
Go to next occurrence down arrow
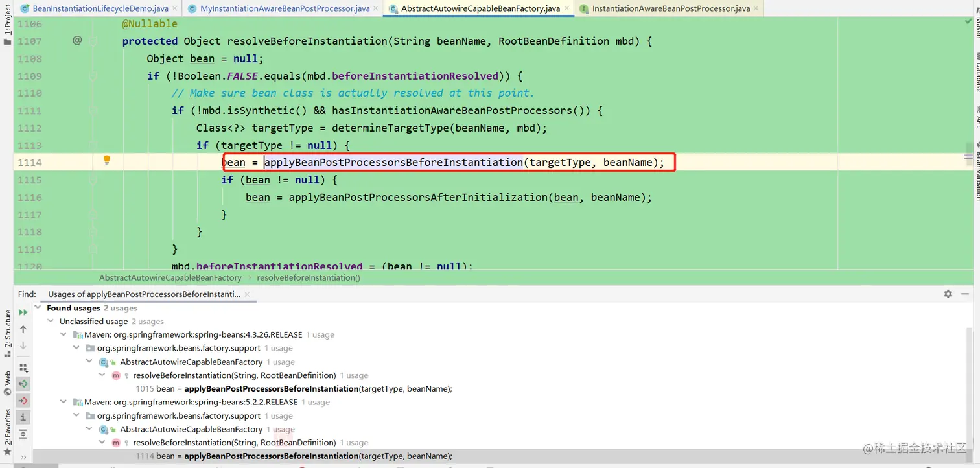pos(23,346)
